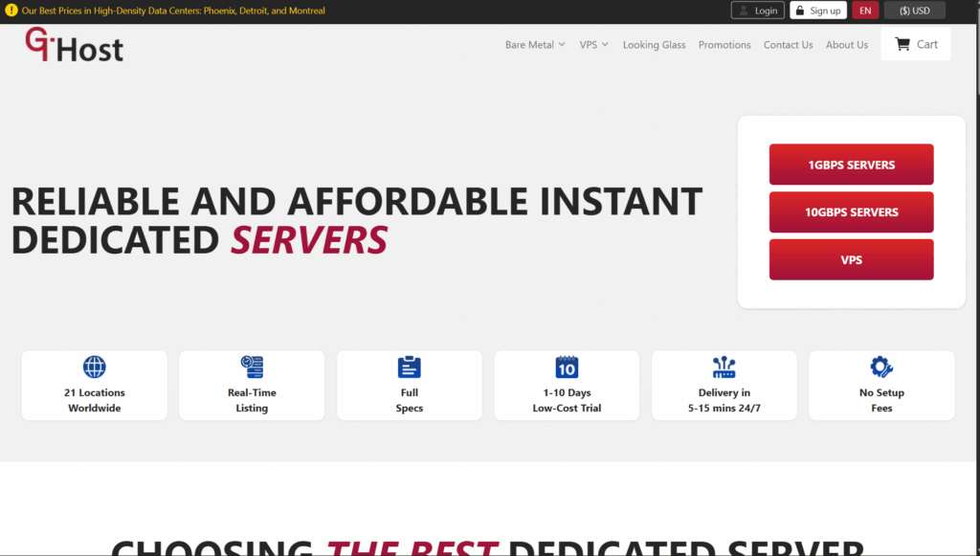Click the calendar icon for Low-Cost Trial
Viewport: 980px width, 556px height.
point(567,367)
